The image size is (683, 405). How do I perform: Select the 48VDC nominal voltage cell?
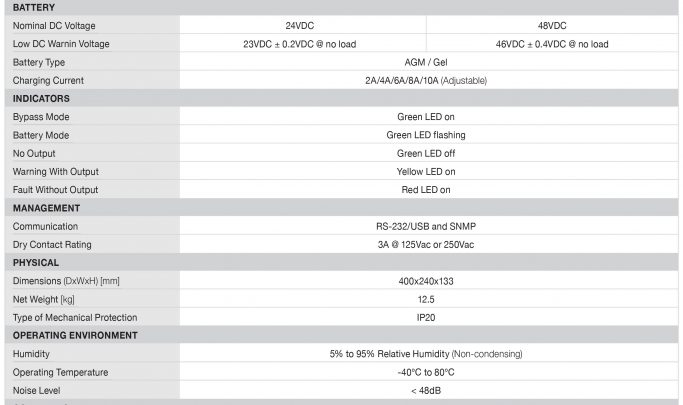(x=552, y=26)
